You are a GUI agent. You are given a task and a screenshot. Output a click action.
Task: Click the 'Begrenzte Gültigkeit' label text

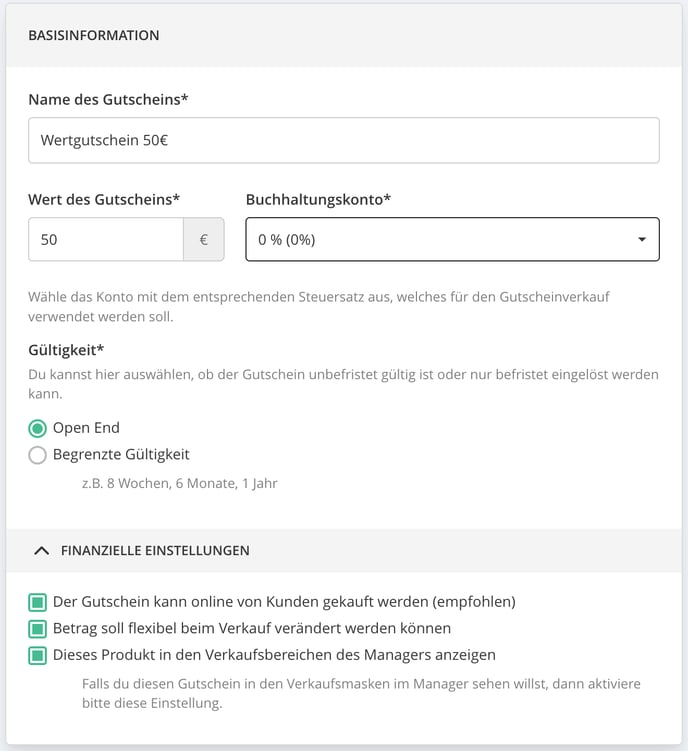(121, 455)
